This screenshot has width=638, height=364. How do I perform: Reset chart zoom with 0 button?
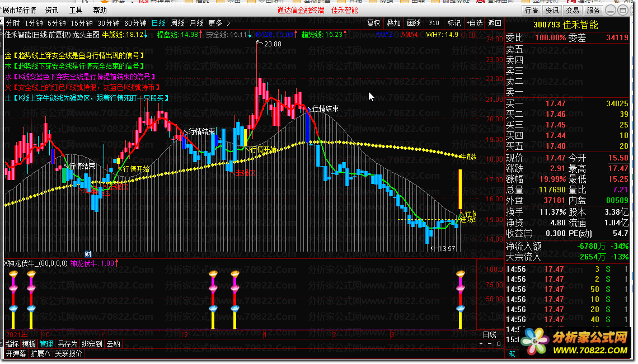pyautogui.click(x=499, y=344)
